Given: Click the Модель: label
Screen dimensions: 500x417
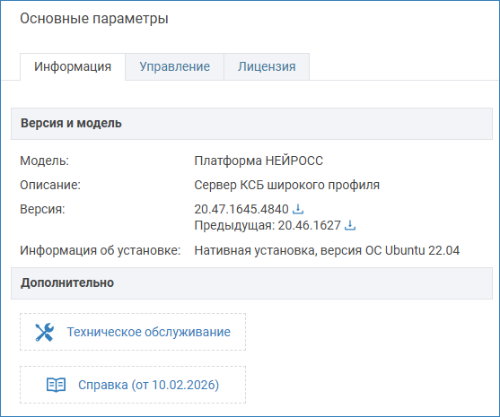Looking at the screenshot, I should pos(44,161).
